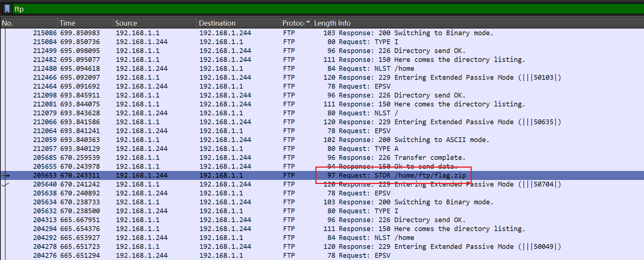Viewport: 644px width, 260px height.
Task: Sort packets by the No. column header
Action: (x=7, y=23)
